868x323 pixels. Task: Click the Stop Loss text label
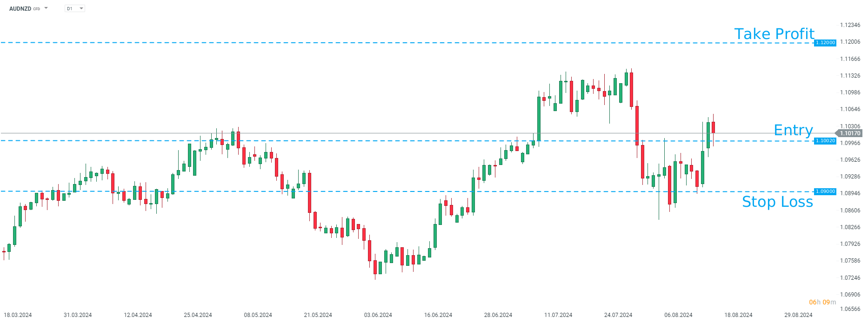point(777,202)
